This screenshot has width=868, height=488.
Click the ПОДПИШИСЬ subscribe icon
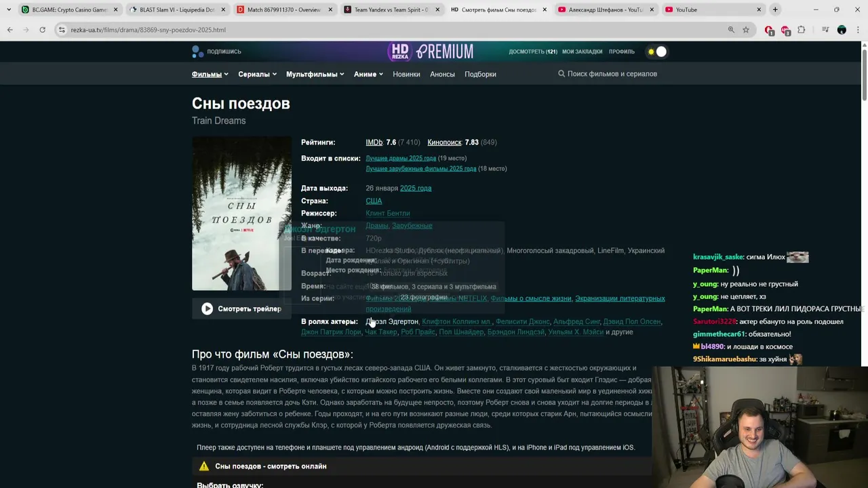tap(197, 52)
